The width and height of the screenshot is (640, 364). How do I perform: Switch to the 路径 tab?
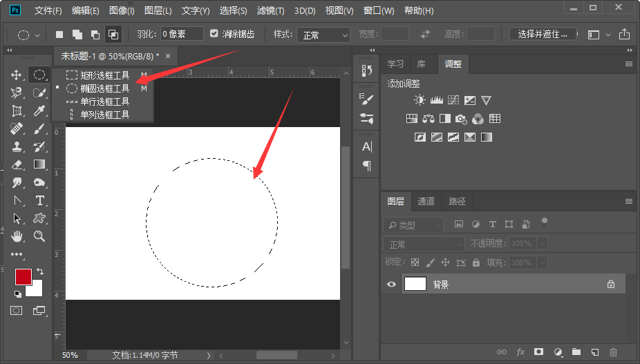pyautogui.click(x=457, y=201)
